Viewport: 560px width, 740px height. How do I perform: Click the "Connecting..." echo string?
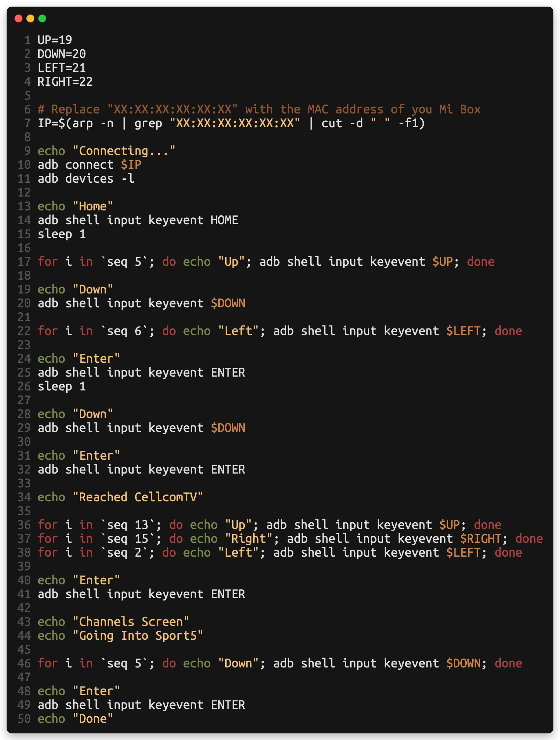click(x=124, y=151)
